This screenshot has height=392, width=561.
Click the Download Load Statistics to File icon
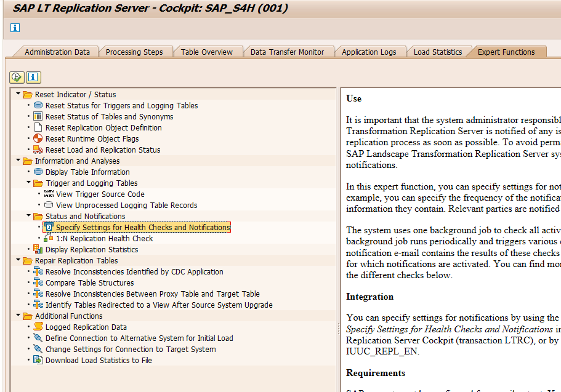tap(38, 360)
